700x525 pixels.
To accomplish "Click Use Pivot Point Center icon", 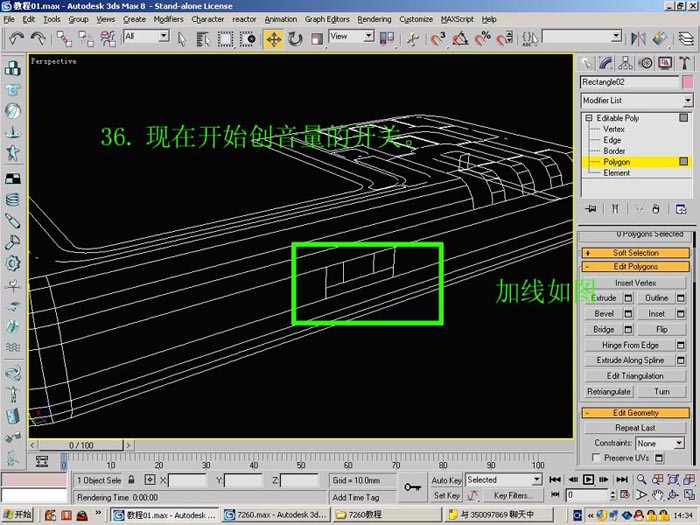I will [387, 39].
